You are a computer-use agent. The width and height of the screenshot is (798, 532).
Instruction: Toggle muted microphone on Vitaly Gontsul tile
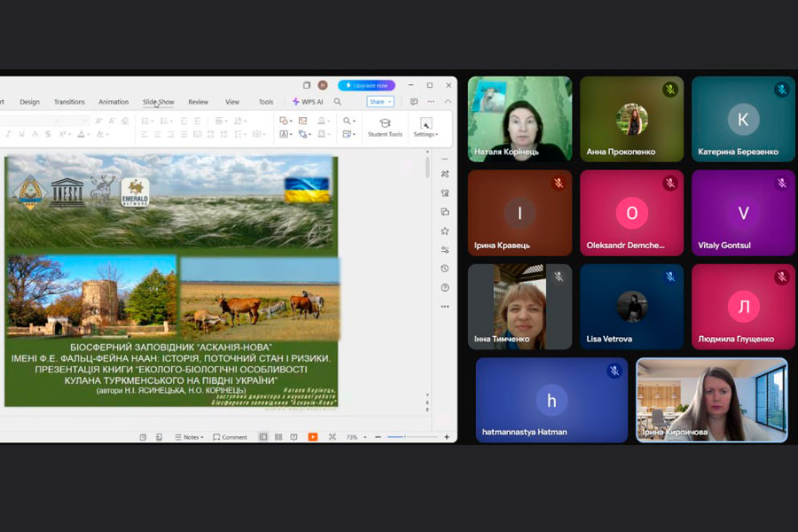(x=781, y=184)
